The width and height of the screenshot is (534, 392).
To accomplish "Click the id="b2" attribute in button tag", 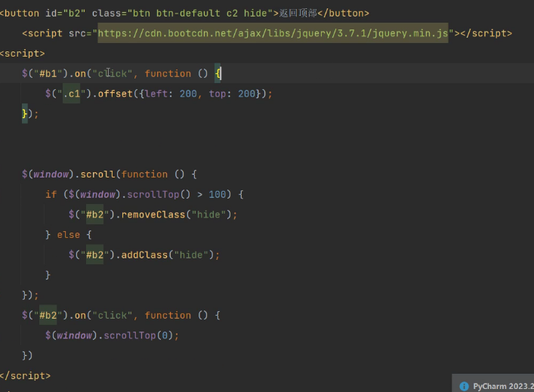I will [65, 14].
